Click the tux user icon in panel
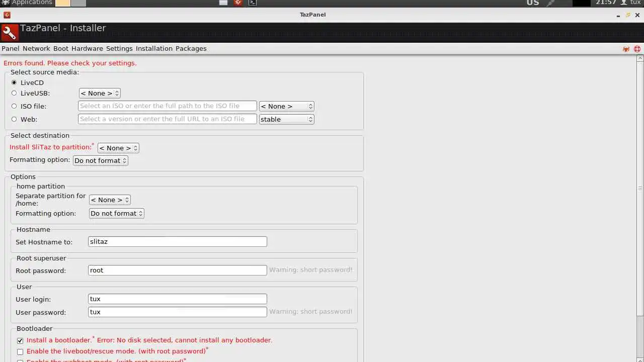Viewport: 644px width, 362px height. point(624,3)
